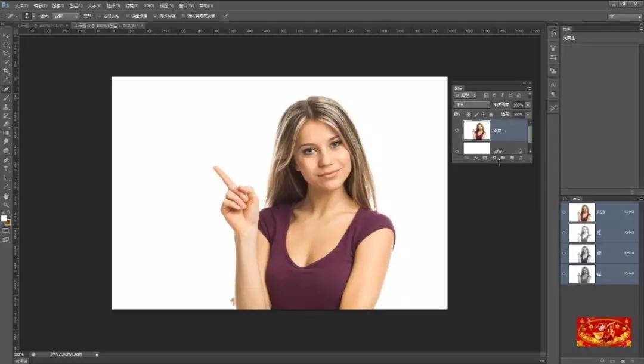Select the Zoom tool
Image resolution: width=644 pixels, height=364 pixels.
(x=6, y=205)
